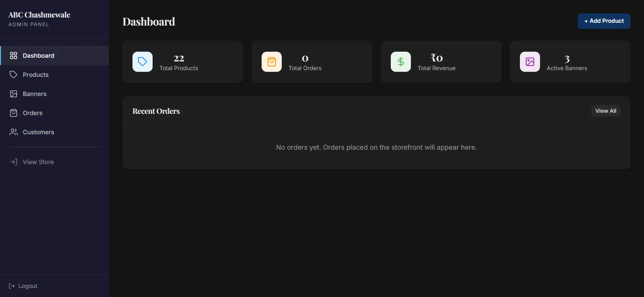Navigate to Orders in the sidebar
The image size is (644, 297).
click(54, 113)
